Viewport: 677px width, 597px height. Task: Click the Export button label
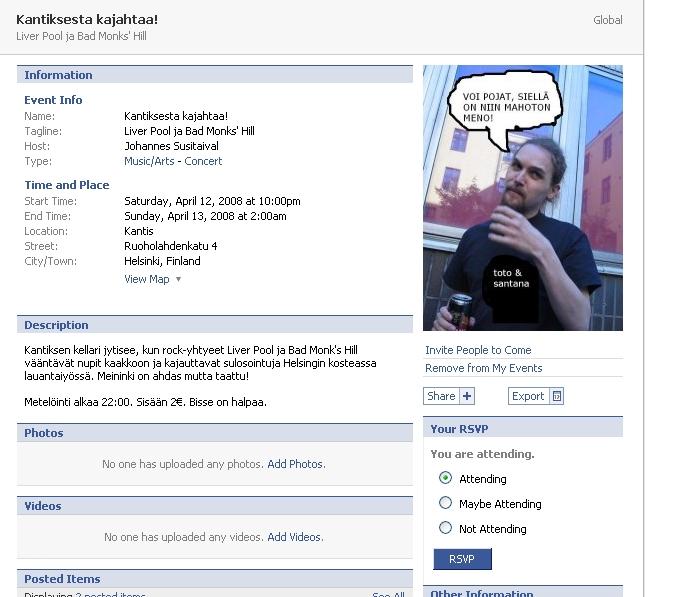[528, 396]
